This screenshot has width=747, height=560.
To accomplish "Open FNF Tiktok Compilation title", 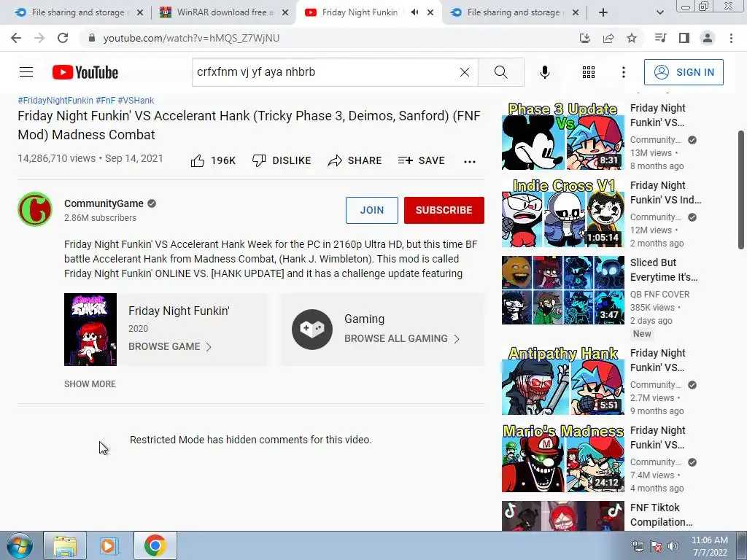I will coord(661,515).
